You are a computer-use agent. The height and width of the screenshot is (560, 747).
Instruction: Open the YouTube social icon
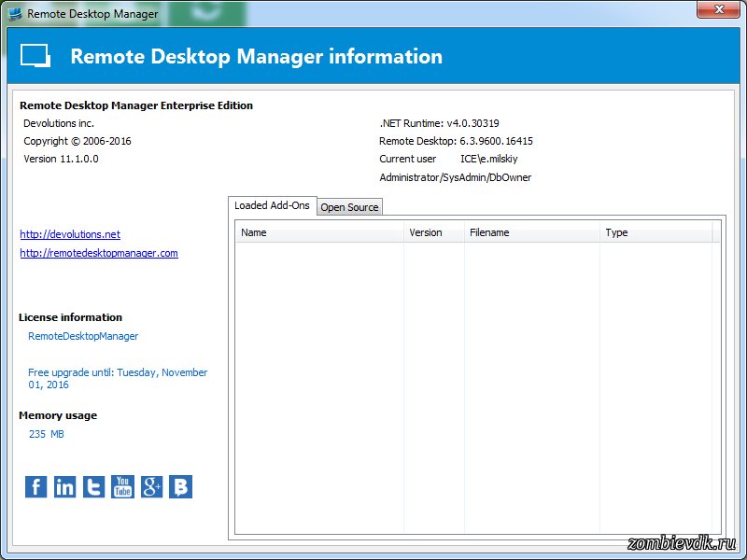click(x=123, y=486)
